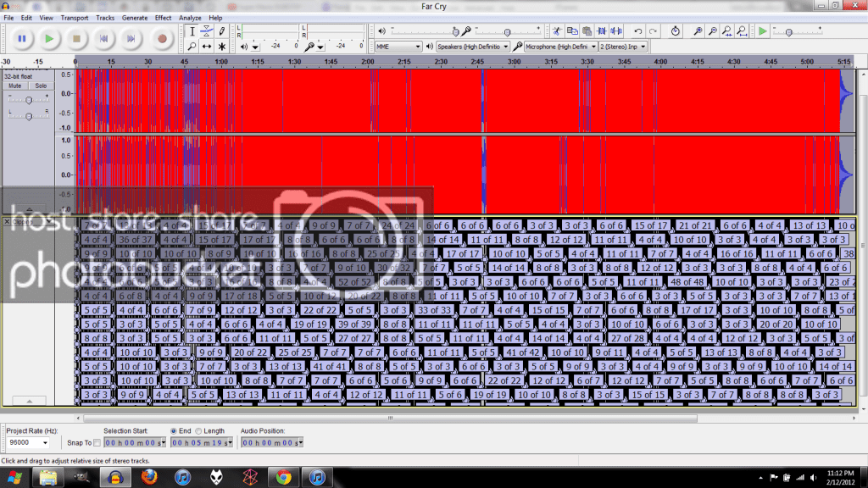Image resolution: width=868 pixels, height=488 pixels.
Task: Open the Tracks menu
Action: [104, 18]
